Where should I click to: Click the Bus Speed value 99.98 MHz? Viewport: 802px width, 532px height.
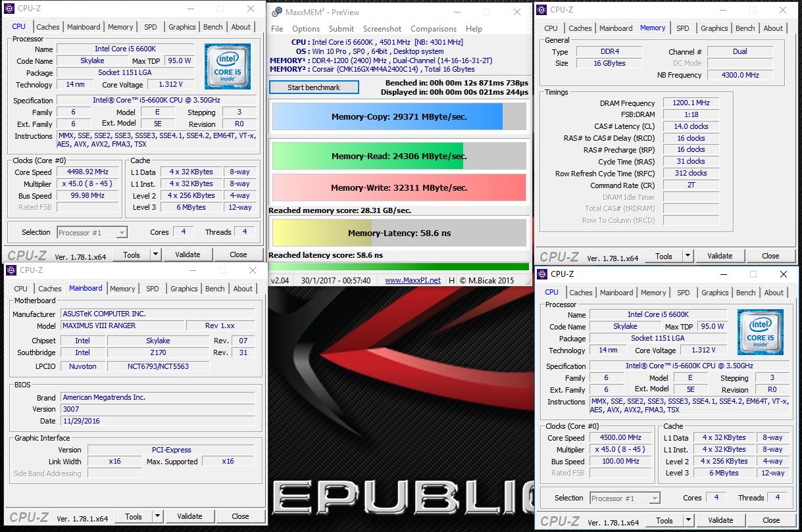coord(88,195)
